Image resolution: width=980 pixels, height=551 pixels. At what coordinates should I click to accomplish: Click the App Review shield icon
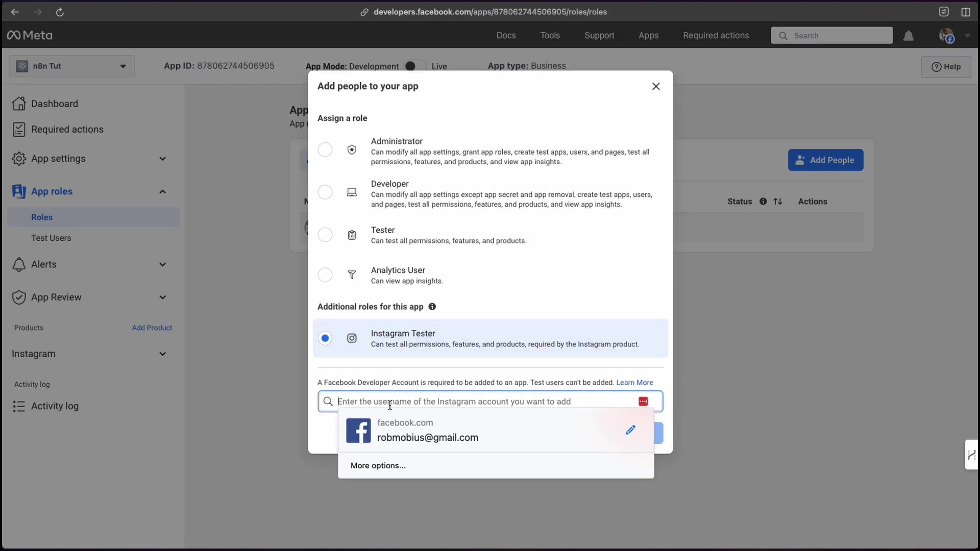[19, 297]
